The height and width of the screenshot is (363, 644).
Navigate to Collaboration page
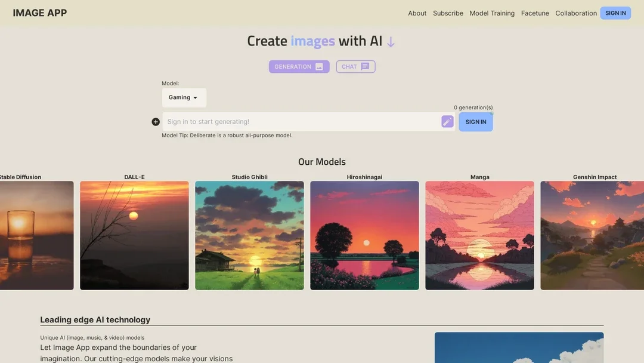(576, 13)
